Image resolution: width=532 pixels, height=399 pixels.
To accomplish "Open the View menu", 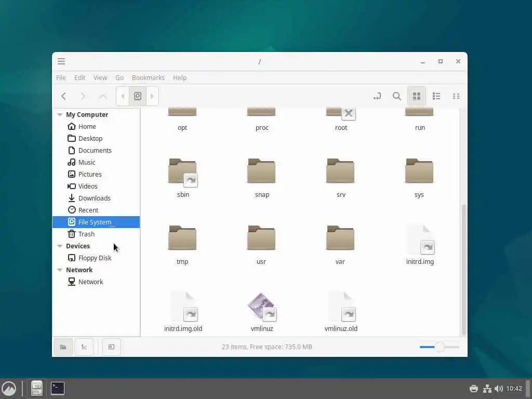I will pyautogui.click(x=100, y=78).
